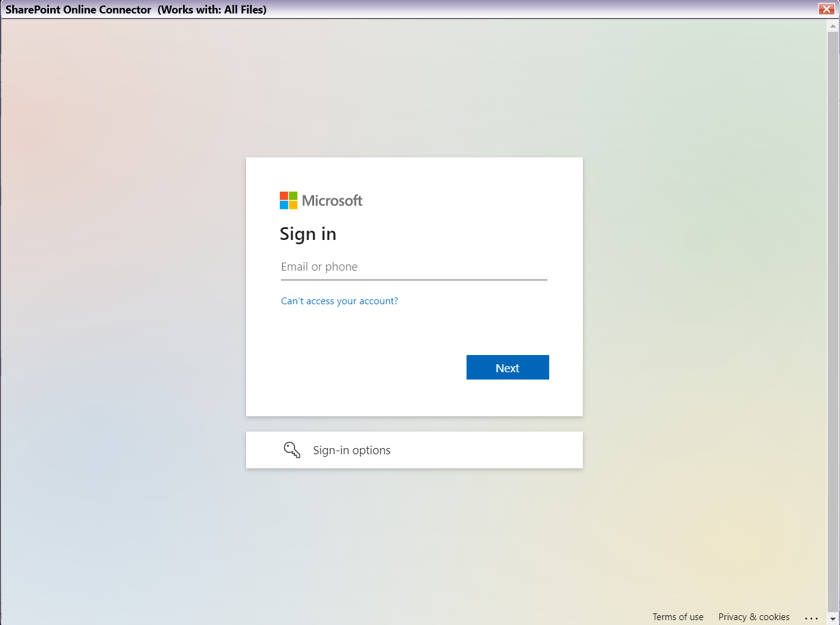Click the scrollbar up arrow
Image resolution: width=840 pixels, height=625 pixels.
pyautogui.click(x=833, y=26)
